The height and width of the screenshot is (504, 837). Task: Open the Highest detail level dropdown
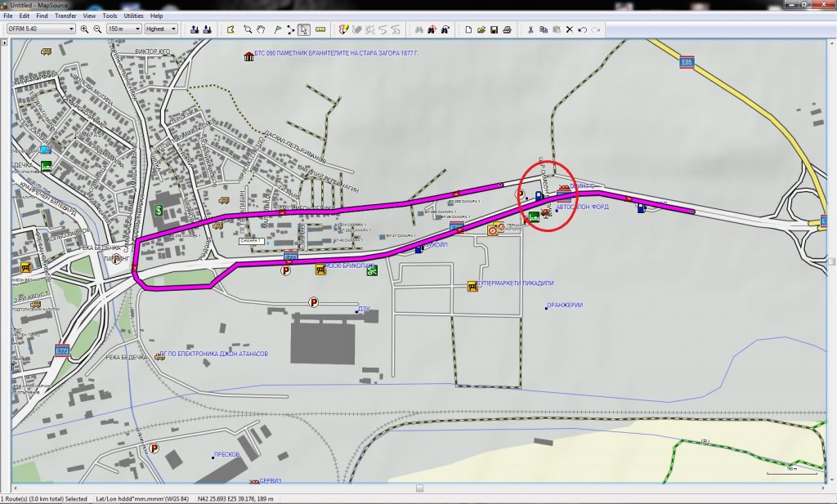161,29
